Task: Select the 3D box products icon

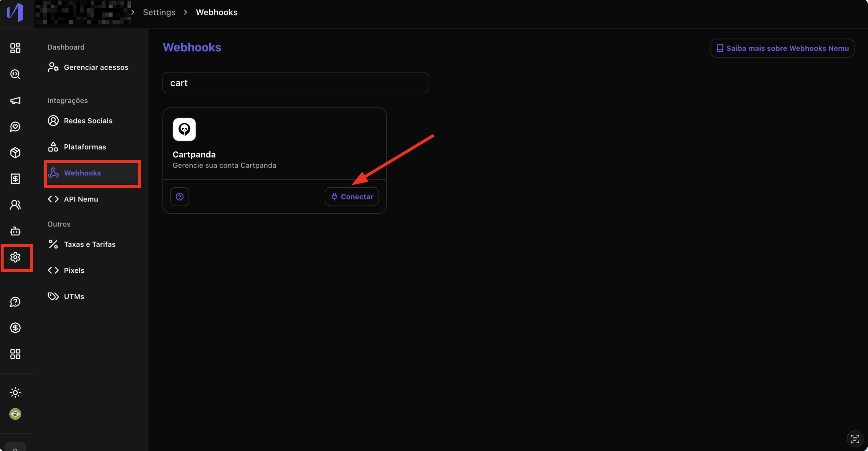Action: coord(15,152)
